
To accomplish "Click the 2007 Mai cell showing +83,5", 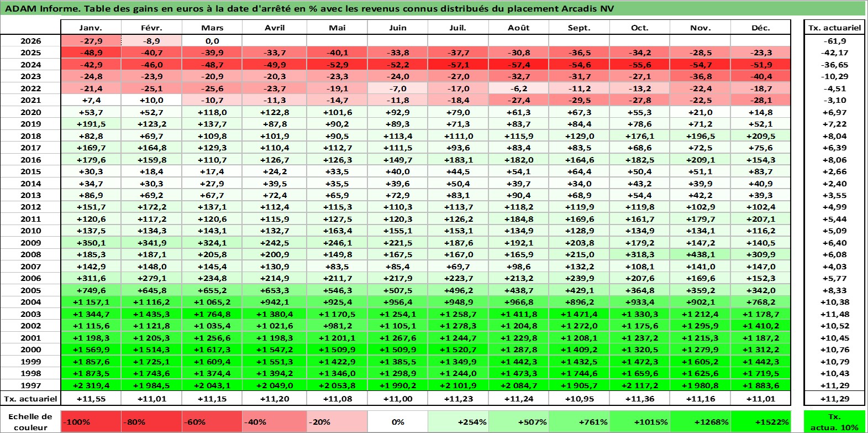I will click(337, 267).
